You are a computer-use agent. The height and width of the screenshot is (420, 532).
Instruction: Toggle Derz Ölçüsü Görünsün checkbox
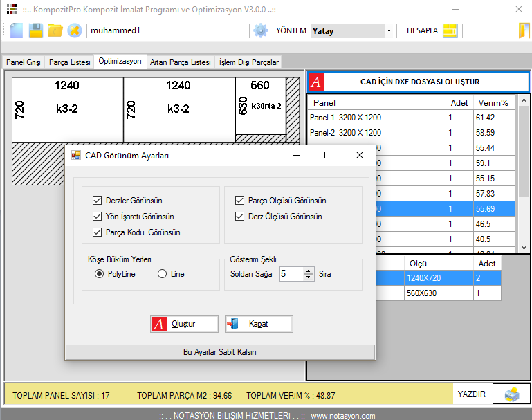pyautogui.click(x=239, y=217)
